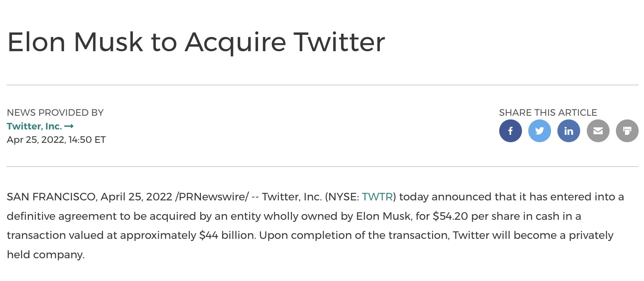Share the article on Facebook

pos(510,131)
